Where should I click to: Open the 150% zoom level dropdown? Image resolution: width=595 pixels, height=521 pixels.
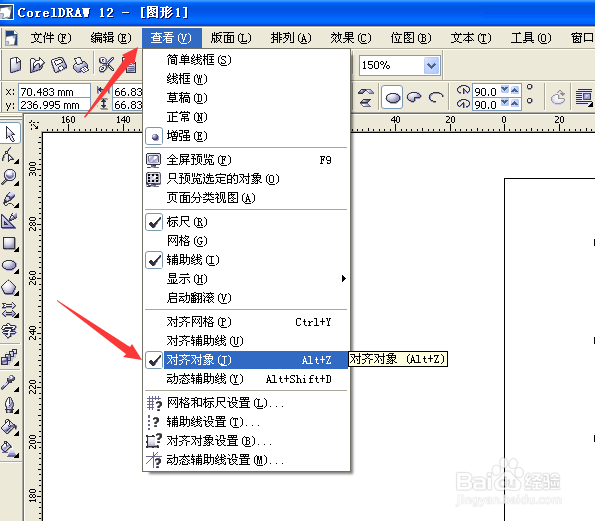pos(431,65)
